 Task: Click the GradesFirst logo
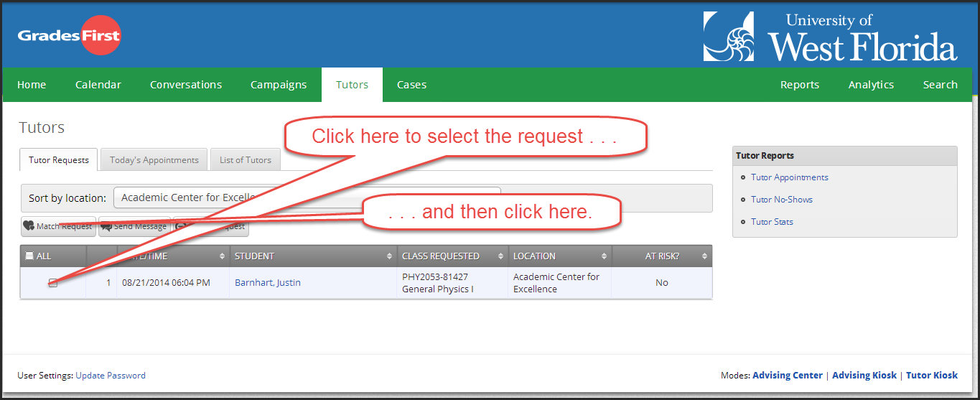tap(69, 35)
